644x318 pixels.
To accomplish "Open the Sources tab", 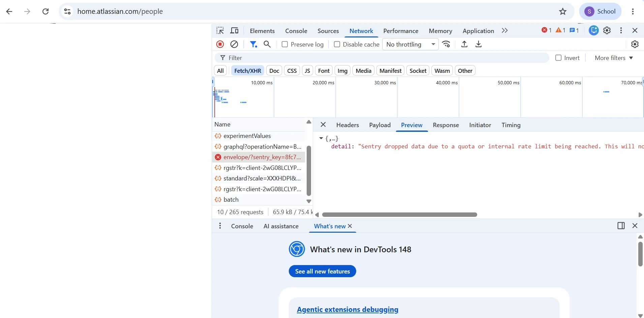I will (x=328, y=31).
